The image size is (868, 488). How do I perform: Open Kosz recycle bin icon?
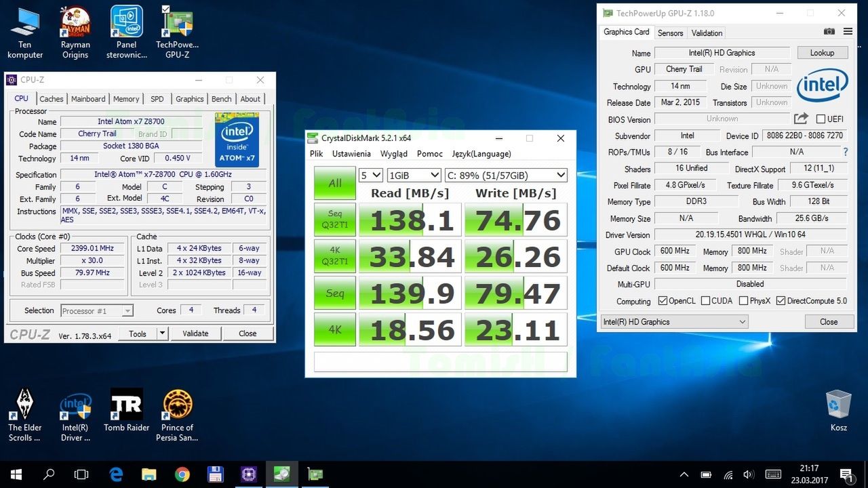[x=839, y=411]
